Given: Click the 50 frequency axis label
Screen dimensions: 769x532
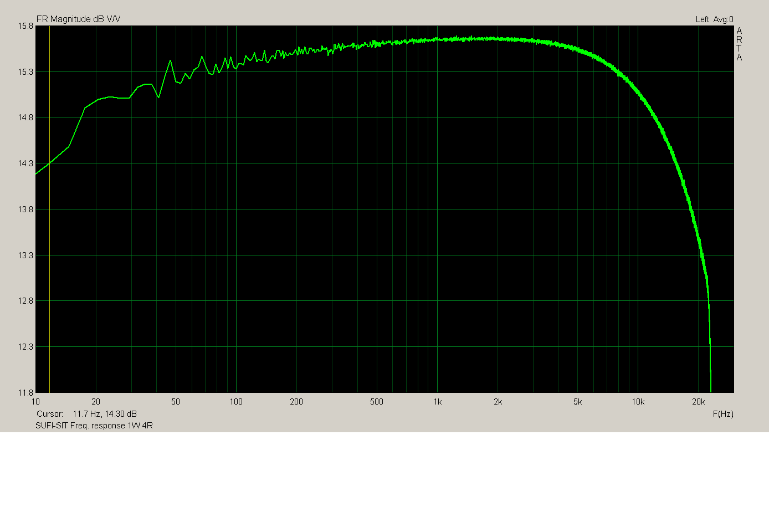Looking at the screenshot, I should [176, 402].
